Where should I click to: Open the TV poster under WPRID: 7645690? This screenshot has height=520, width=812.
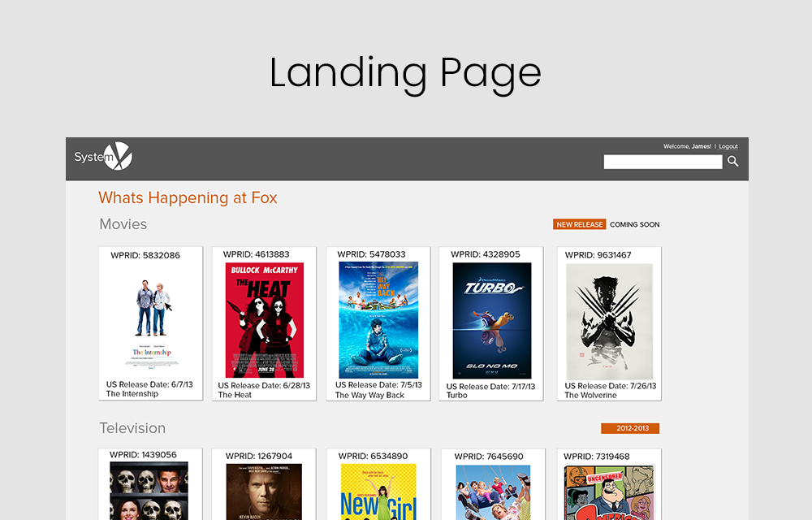(x=493, y=492)
